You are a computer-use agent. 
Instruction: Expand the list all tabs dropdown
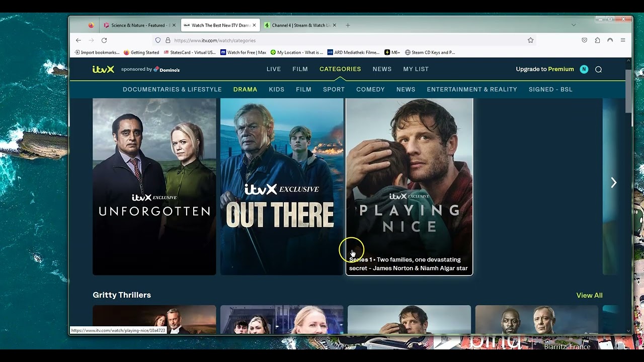click(574, 25)
